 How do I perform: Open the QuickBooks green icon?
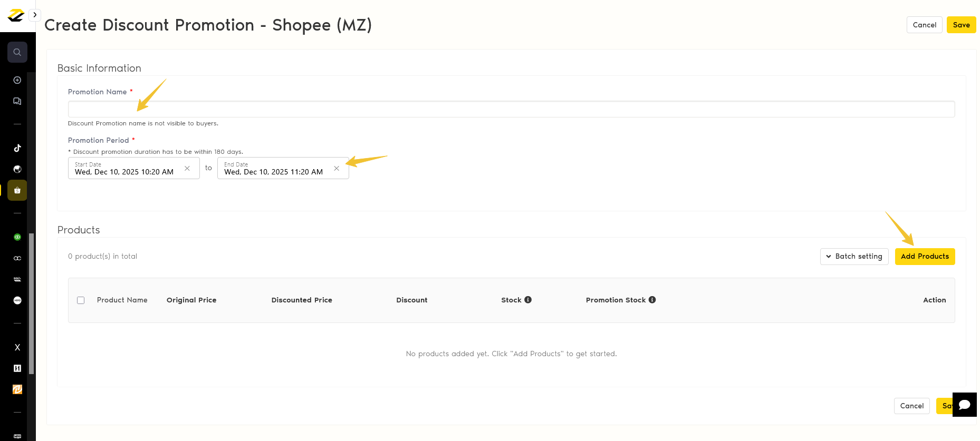[x=17, y=237]
